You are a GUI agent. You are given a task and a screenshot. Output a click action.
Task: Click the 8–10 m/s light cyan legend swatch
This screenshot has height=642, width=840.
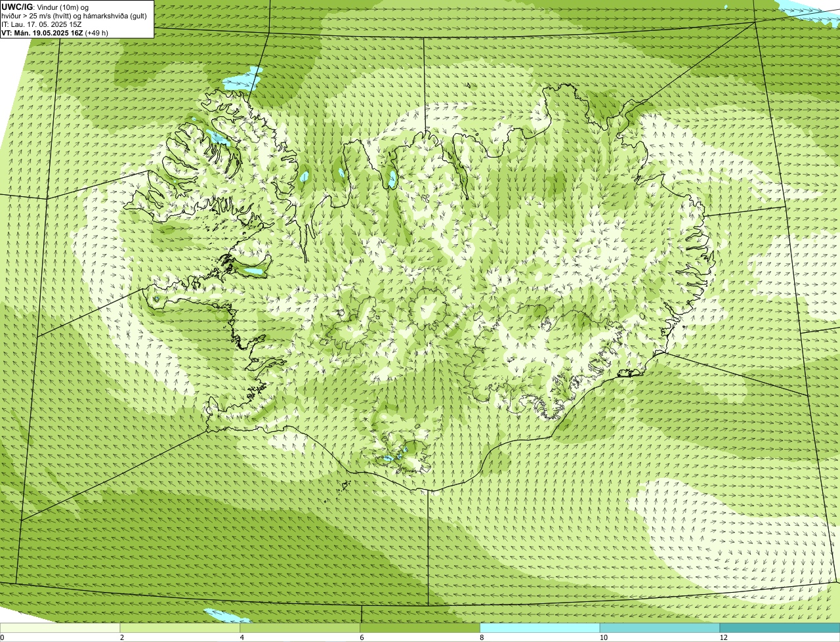coord(540,628)
